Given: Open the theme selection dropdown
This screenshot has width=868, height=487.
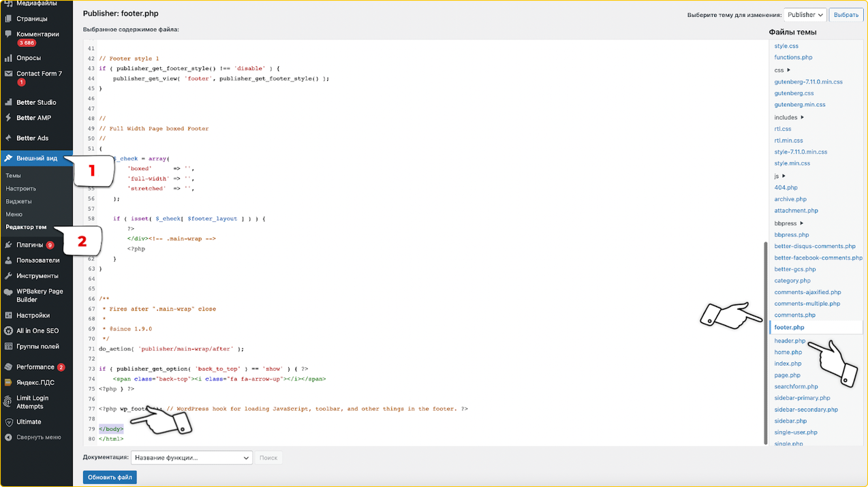Looking at the screenshot, I should 805,14.
